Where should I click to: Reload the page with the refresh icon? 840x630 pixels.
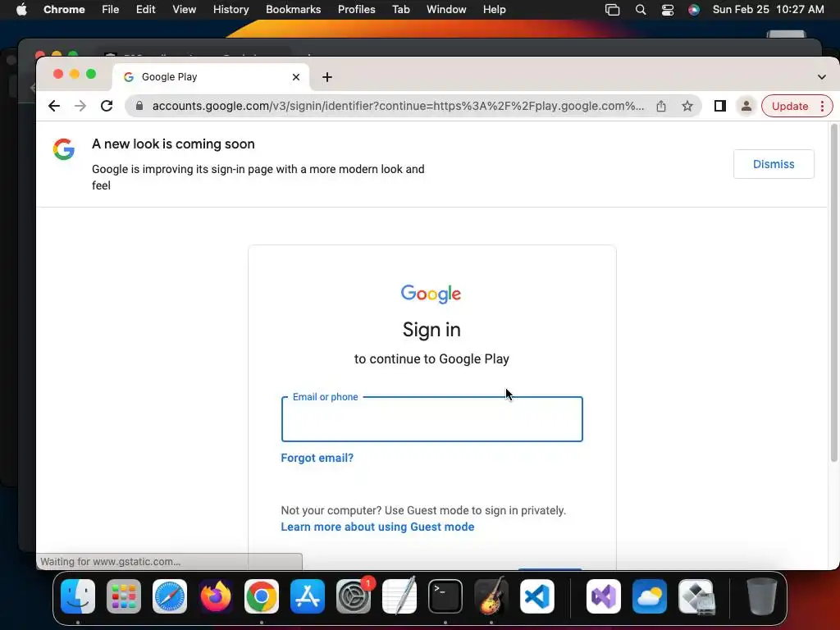(x=107, y=106)
